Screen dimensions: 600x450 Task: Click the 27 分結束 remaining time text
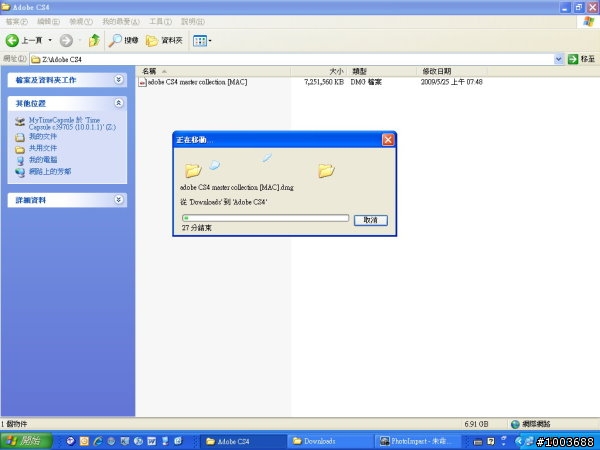(197, 228)
